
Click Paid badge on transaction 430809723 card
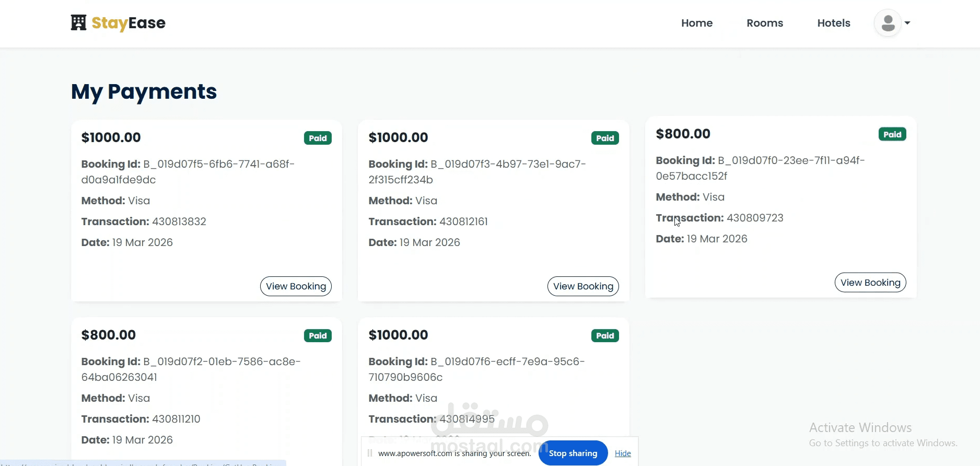[892, 134]
